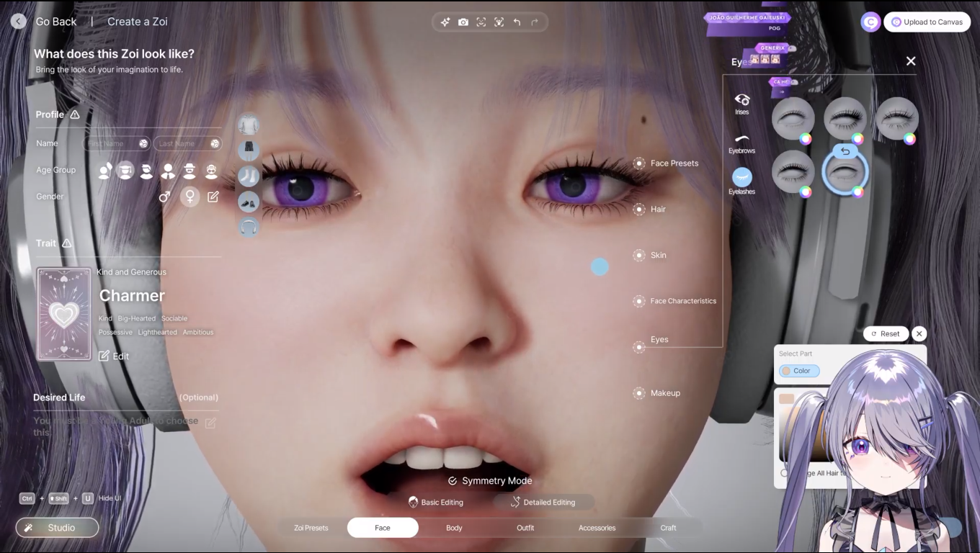The height and width of the screenshot is (553, 980).
Task: Select the Color part chip
Action: (x=799, y=371)
